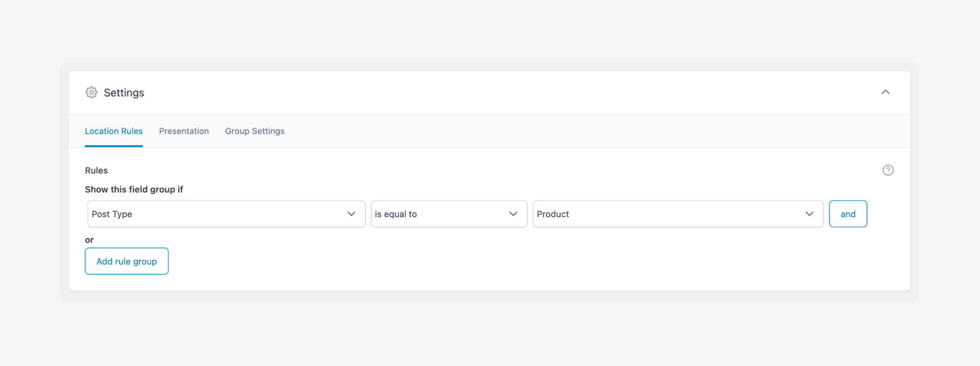Switch to the Location Rules tab
The image size is (980, 366).
tap(113, 131)
